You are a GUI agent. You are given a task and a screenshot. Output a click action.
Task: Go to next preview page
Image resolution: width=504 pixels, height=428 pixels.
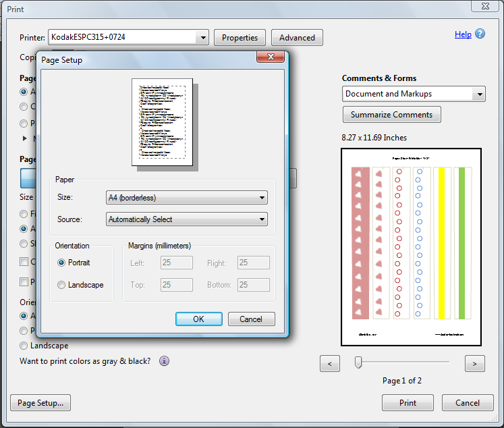click(x=475, y=364)
